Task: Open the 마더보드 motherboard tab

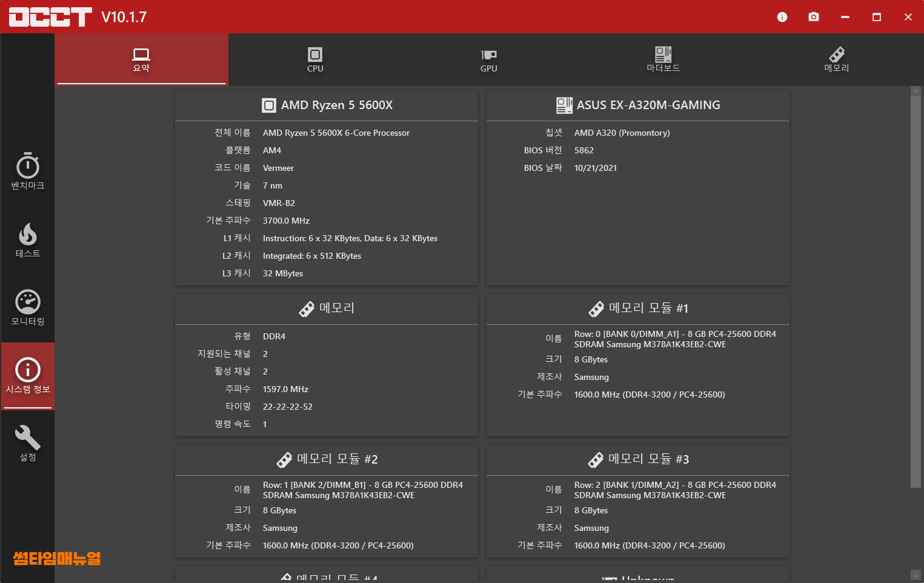Action: (x=663, y=59)
